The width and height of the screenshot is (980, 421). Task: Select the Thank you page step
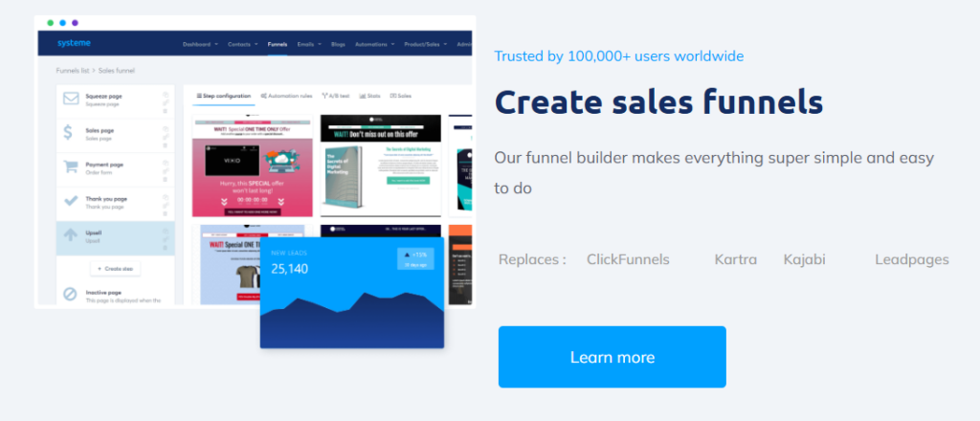point(115,204)
